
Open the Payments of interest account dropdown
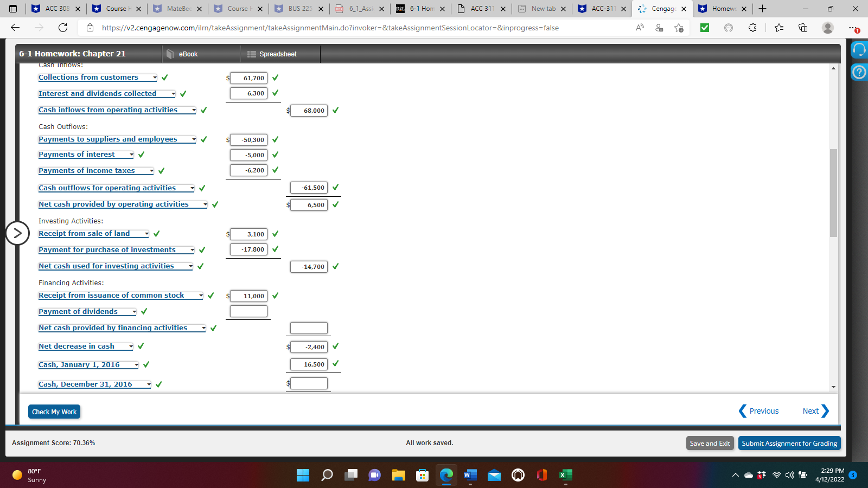point(130,154)
